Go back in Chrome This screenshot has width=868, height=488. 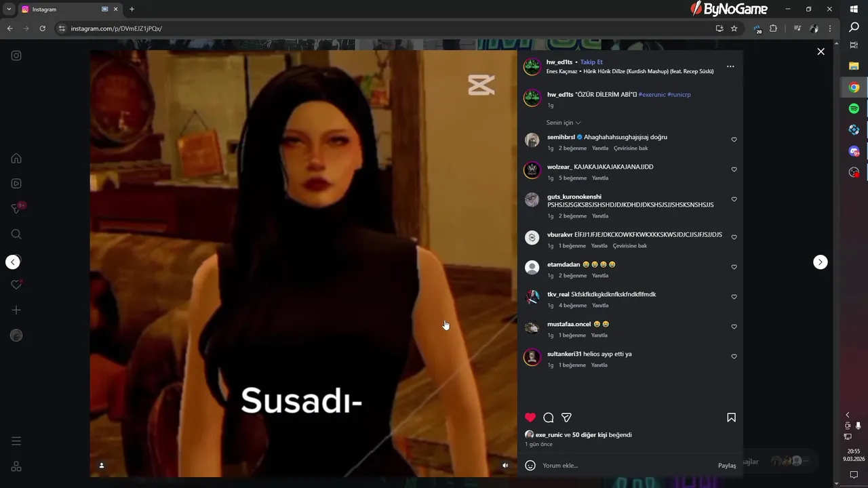click(9, 28)
